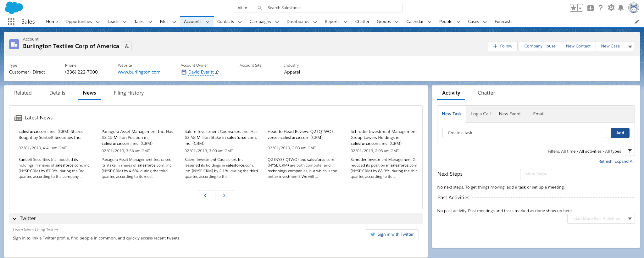This screenshot has height=258, width=644.
Task: Switch to the Filing History tab
Action: pyautogui.click(x=129, y=93)
